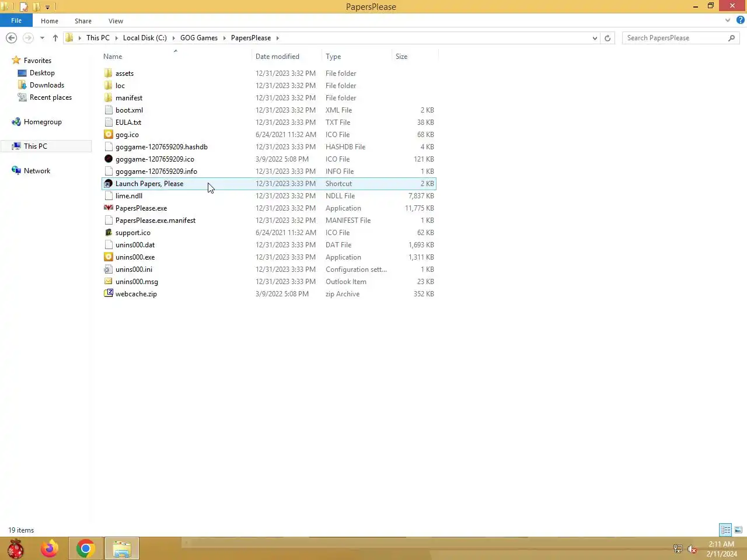Go up one folder level

pyautogui.click(x=55, y=38)
